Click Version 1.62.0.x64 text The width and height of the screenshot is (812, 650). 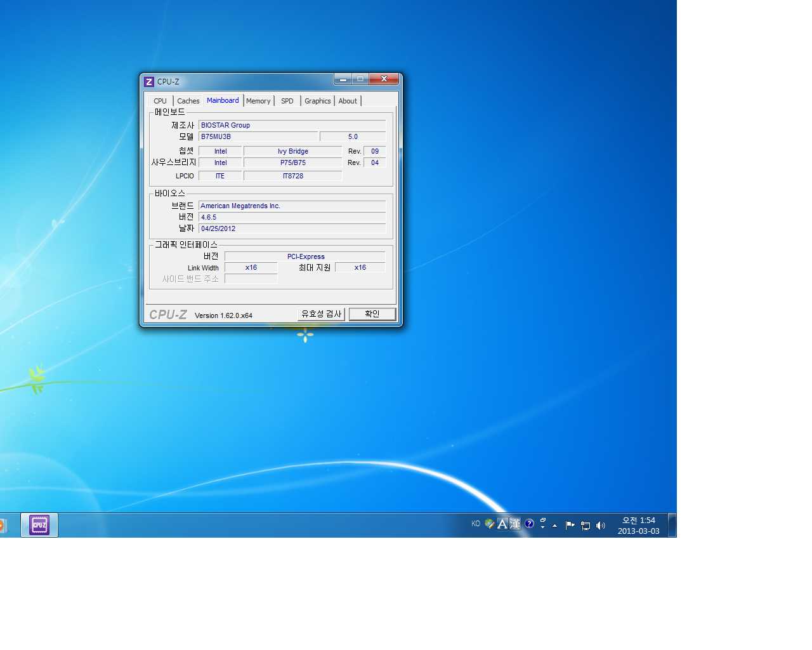click(x=223, y=315)
